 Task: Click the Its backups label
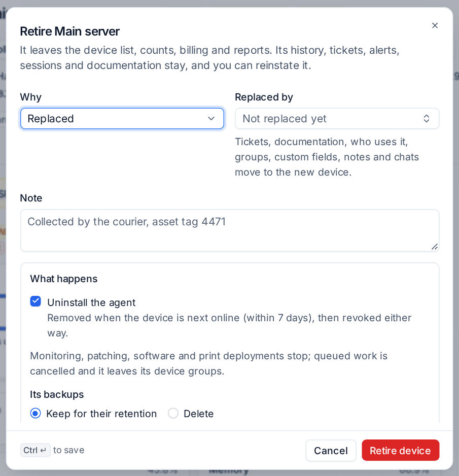57,394
